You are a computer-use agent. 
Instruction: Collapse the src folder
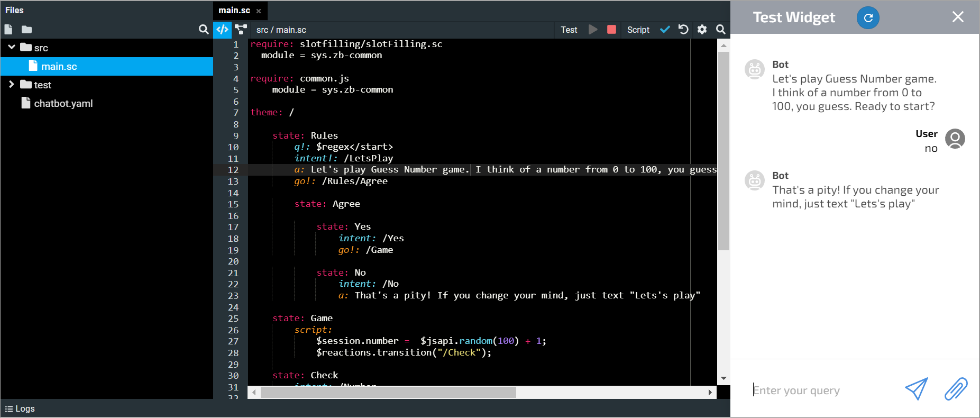12,48
